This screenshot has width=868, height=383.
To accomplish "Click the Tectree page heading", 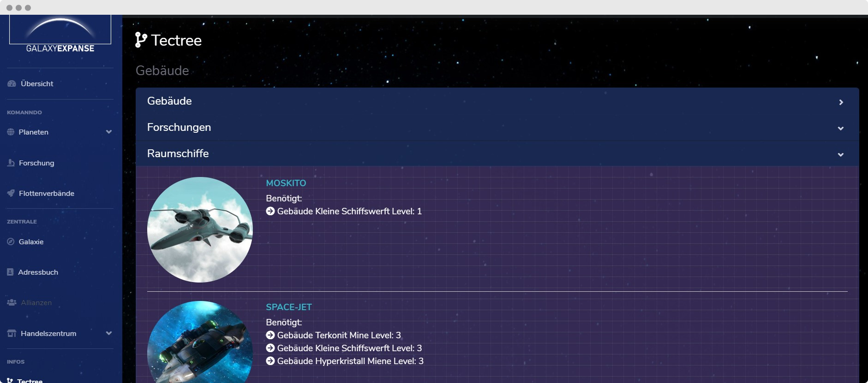I will click(176, 40).
